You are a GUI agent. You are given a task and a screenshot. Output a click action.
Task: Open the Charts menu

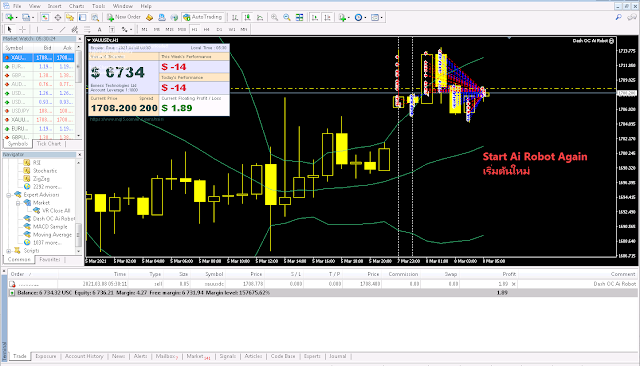(76, 6)
